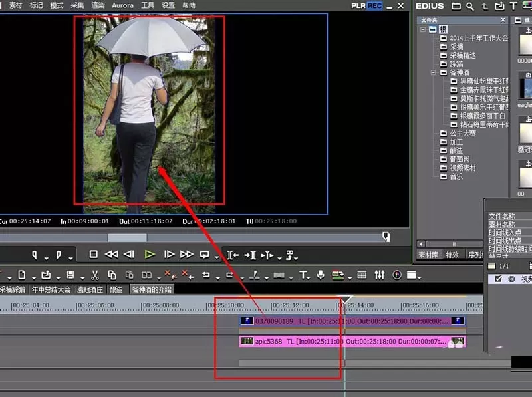532x397 pixels.
Task: Click the Search magnifier icon in bin
Action: click(x=470, y=6)
